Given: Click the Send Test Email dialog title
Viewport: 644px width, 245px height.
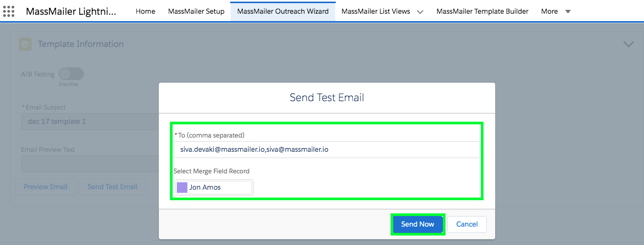Looking at the screenshot, I should pyautogui.click(x=327, y=97).
